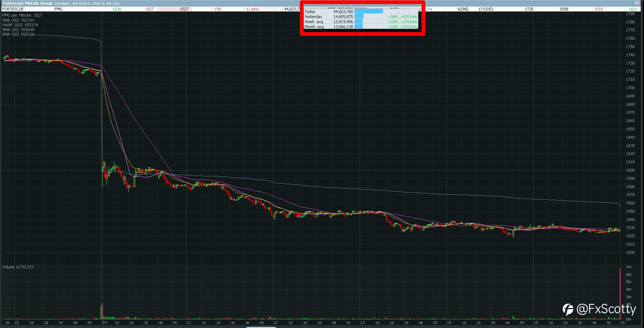Click the Fri marker on time axis

coord(105,323)
